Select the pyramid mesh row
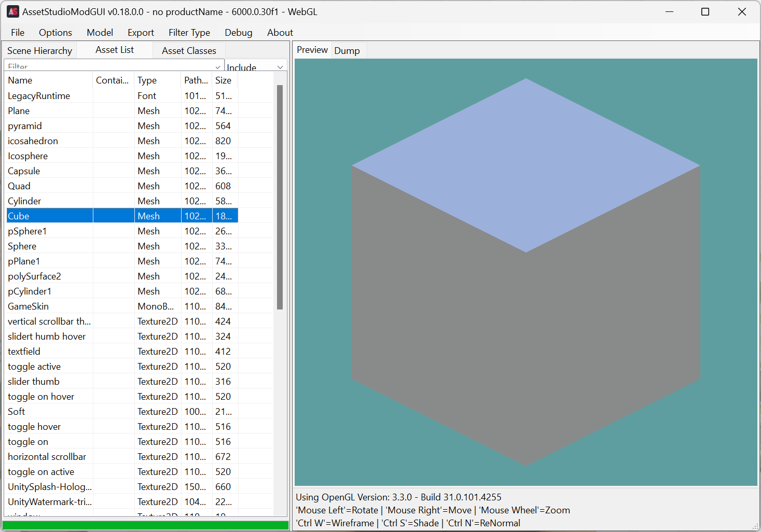The image size is (761, 532). (122, 126)
